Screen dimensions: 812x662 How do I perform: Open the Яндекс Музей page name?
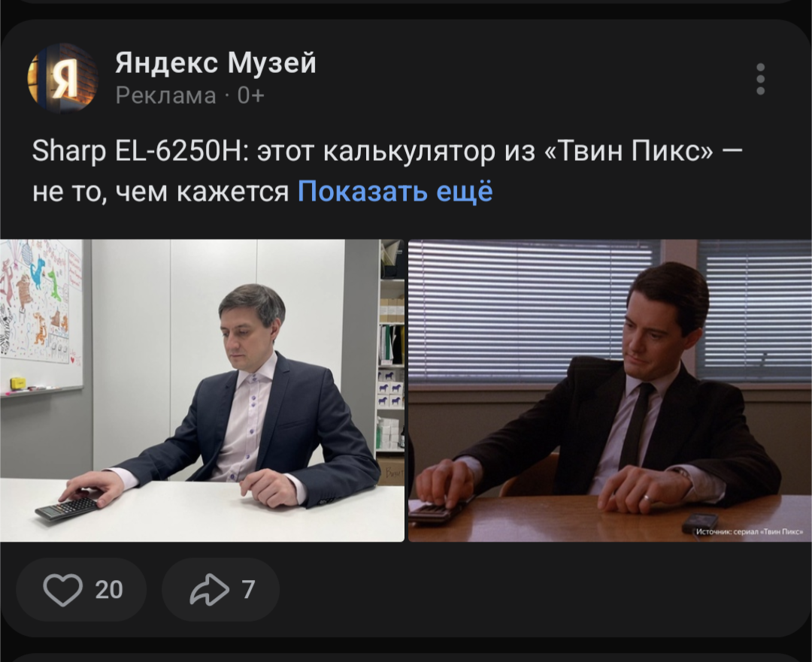[216, 62]
